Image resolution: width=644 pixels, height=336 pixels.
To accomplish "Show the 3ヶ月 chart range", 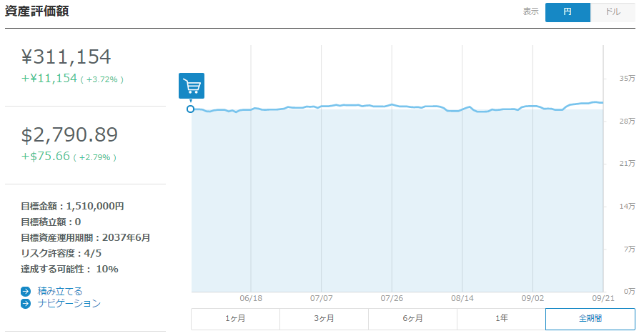I will click(324, 319).
